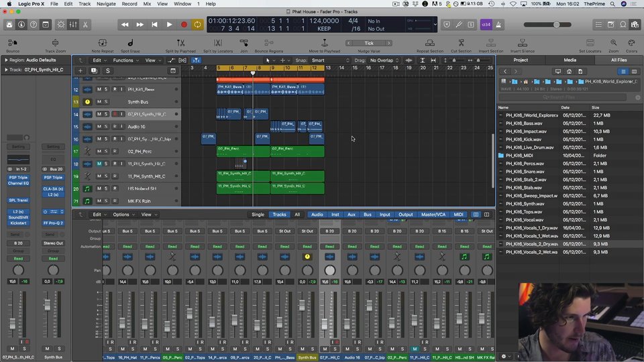Solo the MK FX Rain track
The width and height of the screenshot is (644, 362).
tap(106, 201)
